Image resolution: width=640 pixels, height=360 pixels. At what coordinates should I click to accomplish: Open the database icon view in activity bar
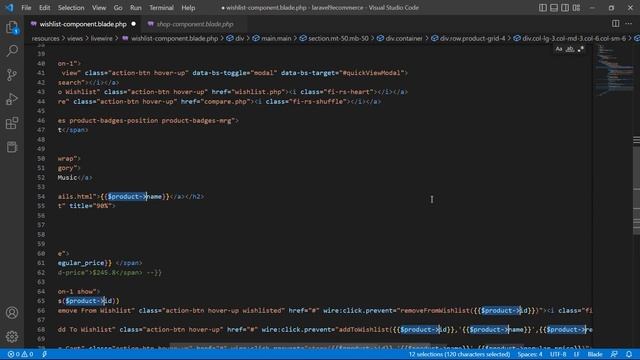coord(12,147)
